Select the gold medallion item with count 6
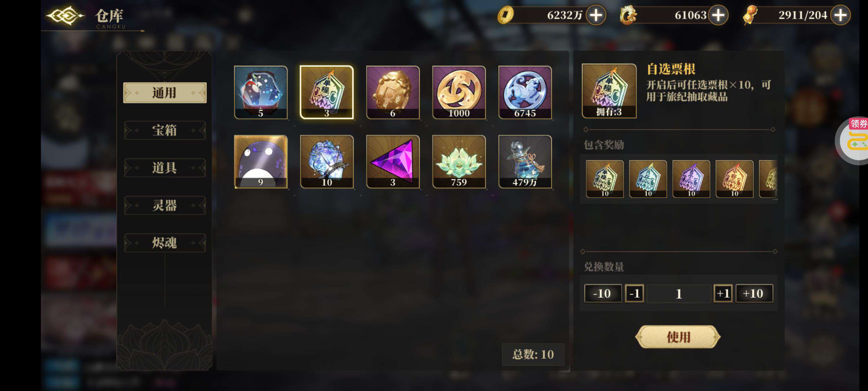The image size is (868, 391). click(392, 92)
